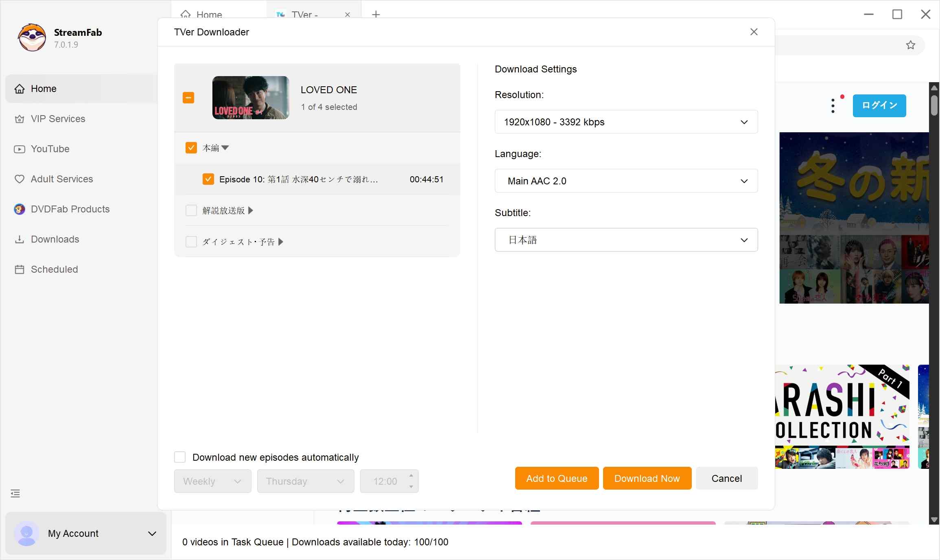Collapse the sidebar with the menu icon
The height and width of the screenshot is (560, 940).
[15, 494]
